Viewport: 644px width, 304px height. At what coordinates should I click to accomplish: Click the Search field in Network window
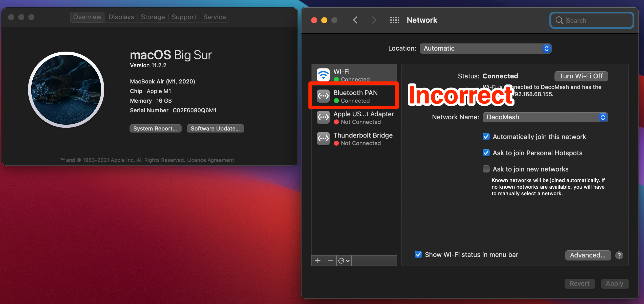(592, 20)
